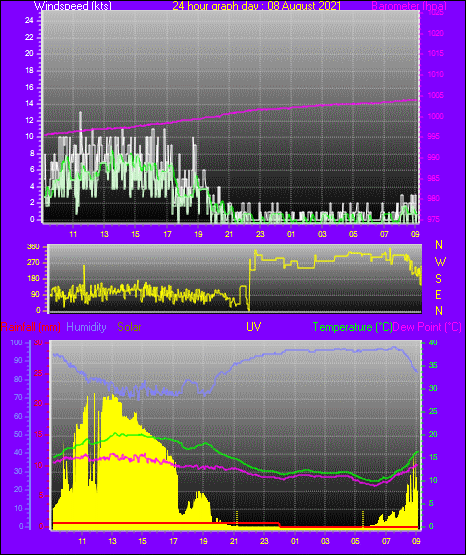The height and width of the screenshot is (555, 466).
Task: Click the 17 hour tick on windspeed graph
Action: pyautogui.click(x=167, y=234)
